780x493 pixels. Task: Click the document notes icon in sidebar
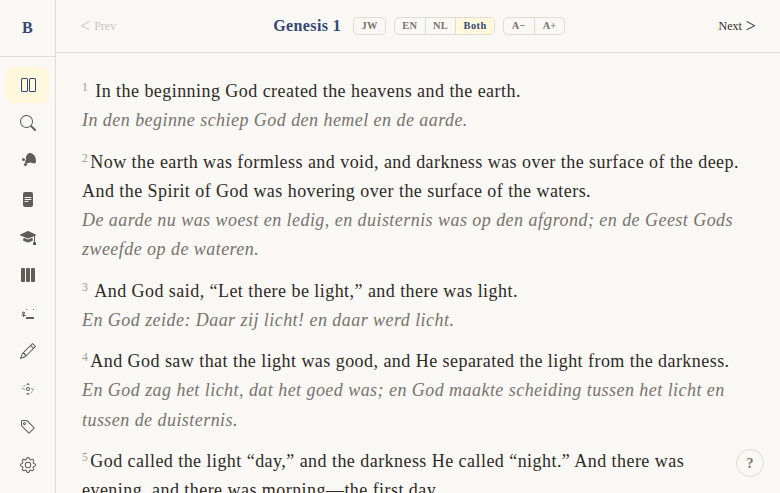point(28,199)
